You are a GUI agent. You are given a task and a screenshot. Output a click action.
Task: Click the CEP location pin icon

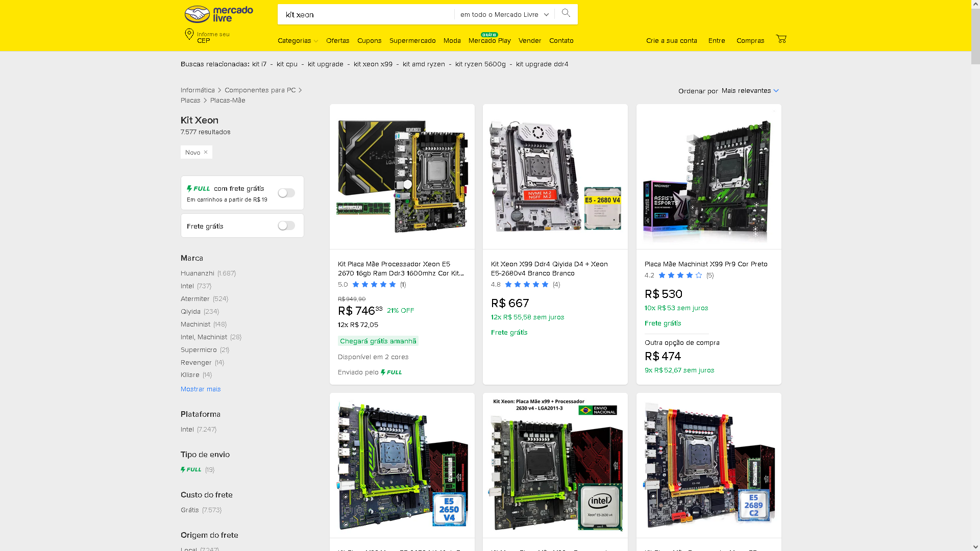coord(189,34)
